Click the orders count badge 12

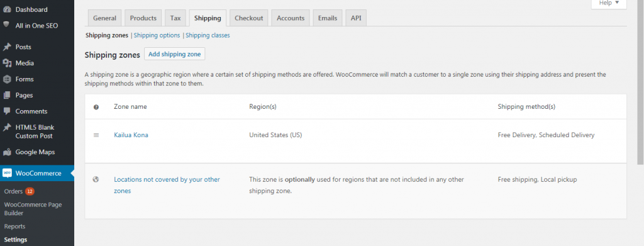29,191
